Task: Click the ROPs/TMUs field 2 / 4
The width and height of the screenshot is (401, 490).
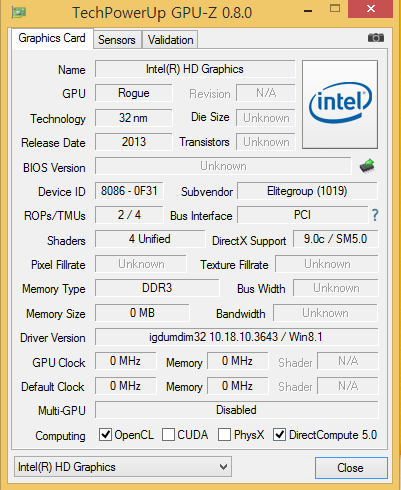Action: pyautogui.click(x=129, y=215)
